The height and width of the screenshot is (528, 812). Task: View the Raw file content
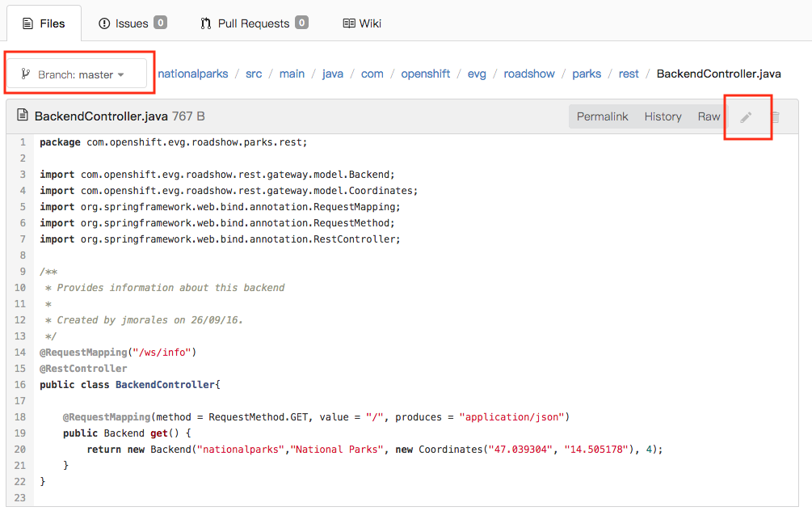(708, 116)
